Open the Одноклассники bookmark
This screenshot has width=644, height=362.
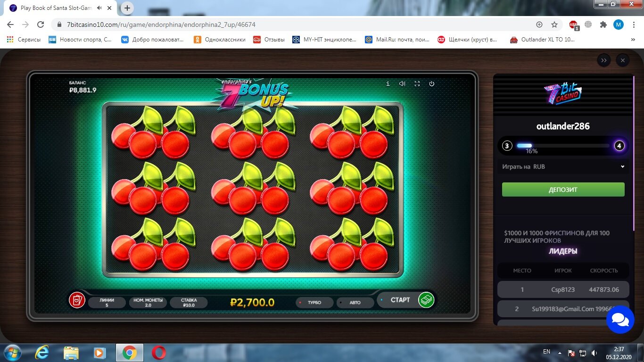220,40
